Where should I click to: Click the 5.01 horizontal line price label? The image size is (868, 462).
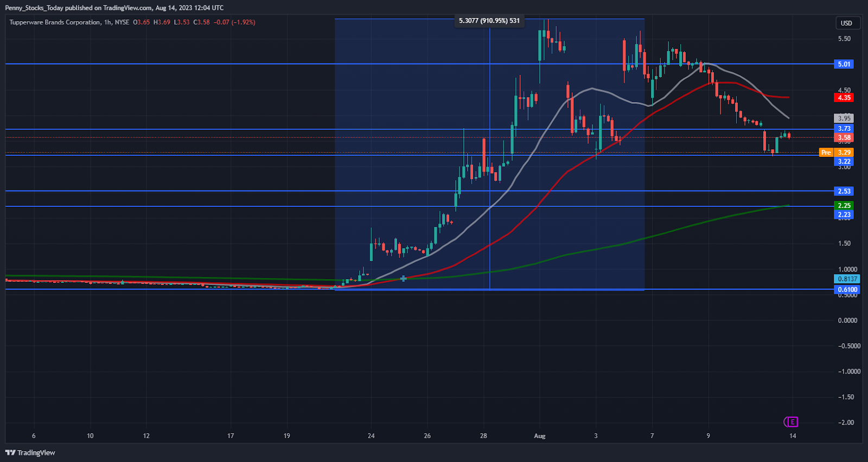(844, 64)
